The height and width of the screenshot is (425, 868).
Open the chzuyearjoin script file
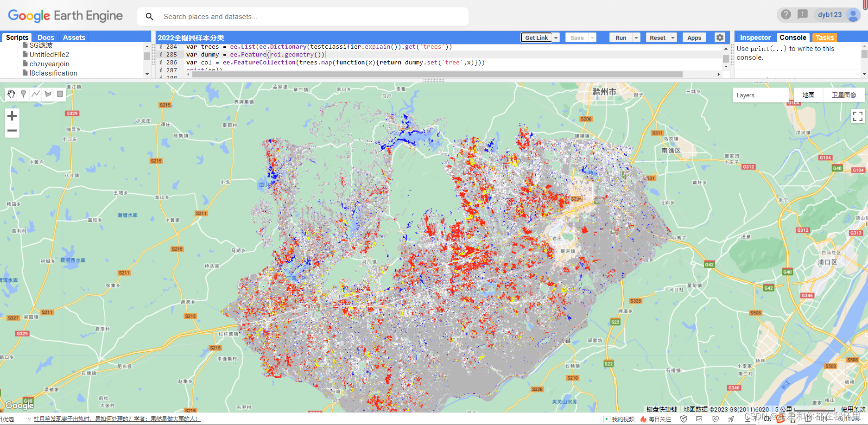click(49, 64)
